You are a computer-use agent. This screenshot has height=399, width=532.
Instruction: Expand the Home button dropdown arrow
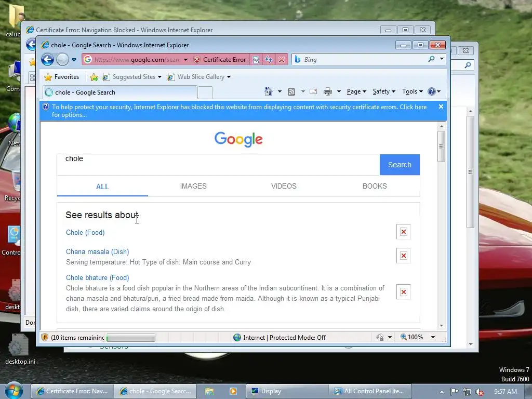point(280,91)
